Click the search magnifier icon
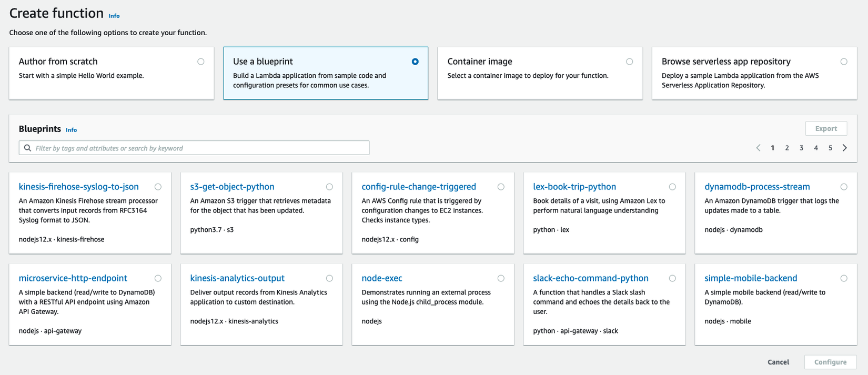This screenshot has width=868, height=375. [28, 148]
